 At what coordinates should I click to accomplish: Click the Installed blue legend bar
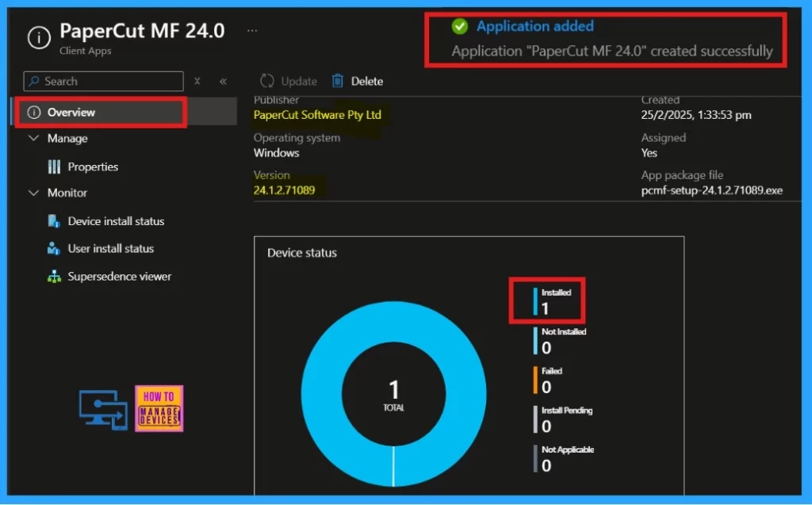(535, 301)
